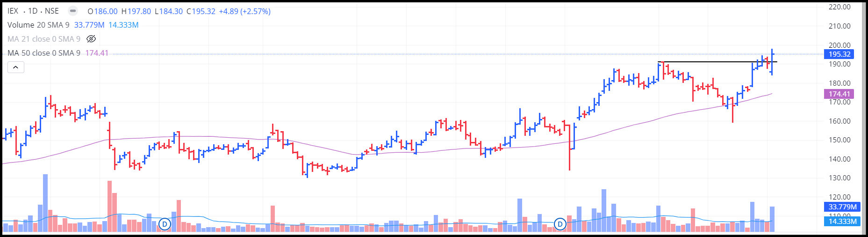Click the 210.00 price scale label
Screen dimensions: 868x237
point(839,26)
